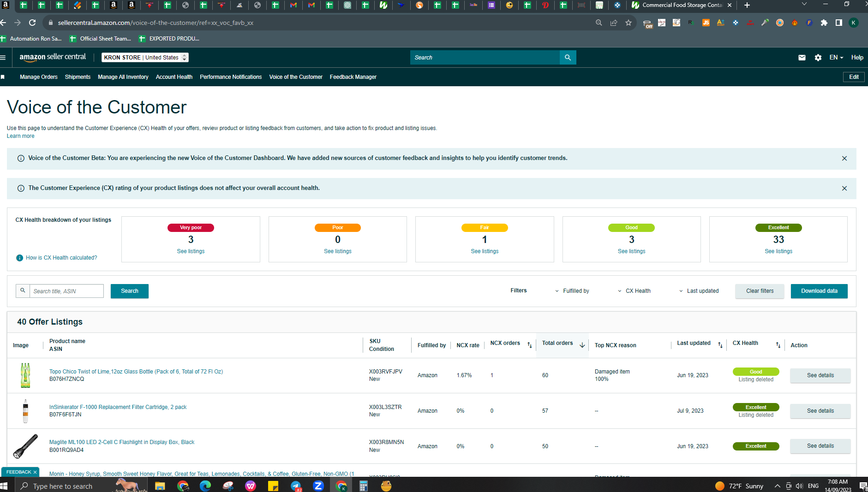Click the Help link in header

click(x=857, y=58)
